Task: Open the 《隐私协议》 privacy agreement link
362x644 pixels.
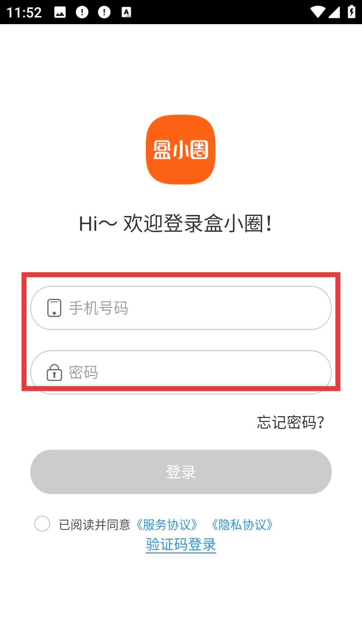Action: pos(242,525)
